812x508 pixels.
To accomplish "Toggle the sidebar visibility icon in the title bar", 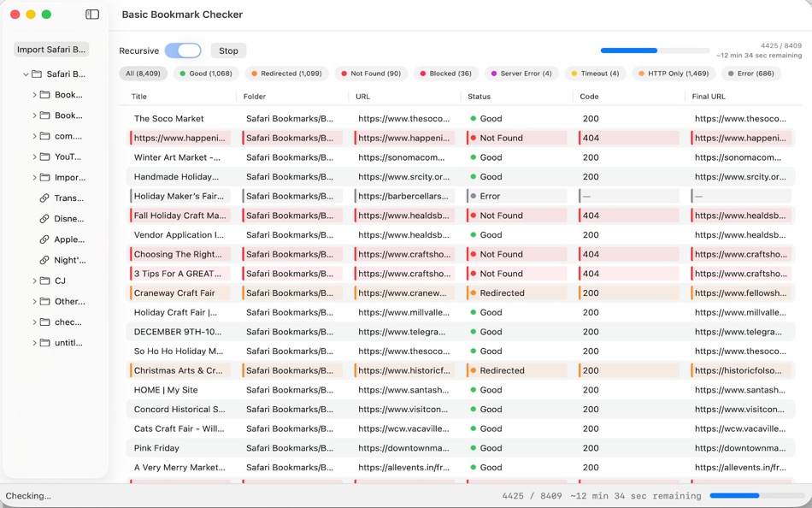I will click(x=92, y=14).
